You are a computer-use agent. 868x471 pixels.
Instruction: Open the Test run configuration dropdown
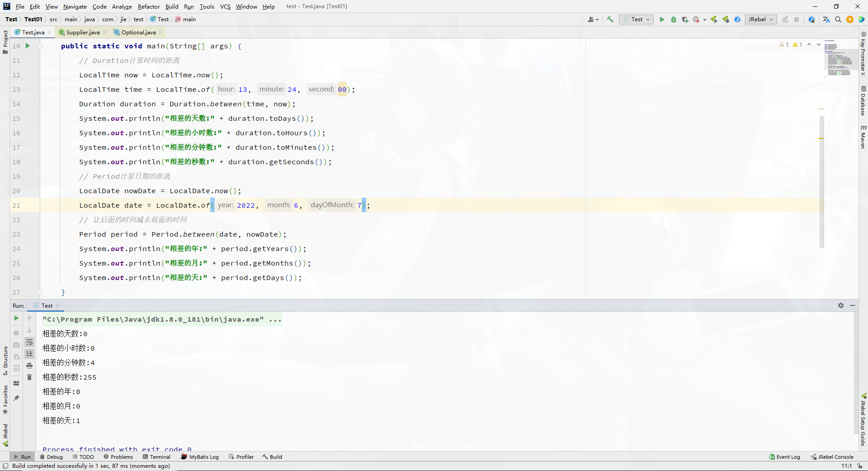[637, 19]
